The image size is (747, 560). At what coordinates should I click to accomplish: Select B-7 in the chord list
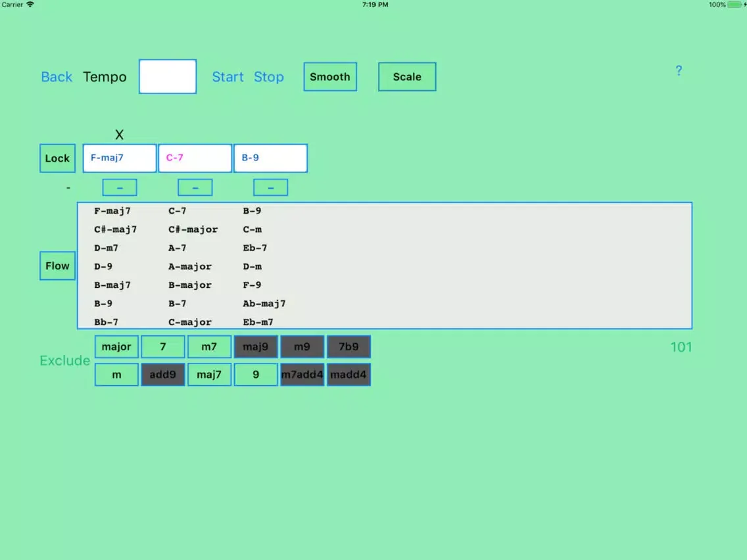tap(178, 304)
